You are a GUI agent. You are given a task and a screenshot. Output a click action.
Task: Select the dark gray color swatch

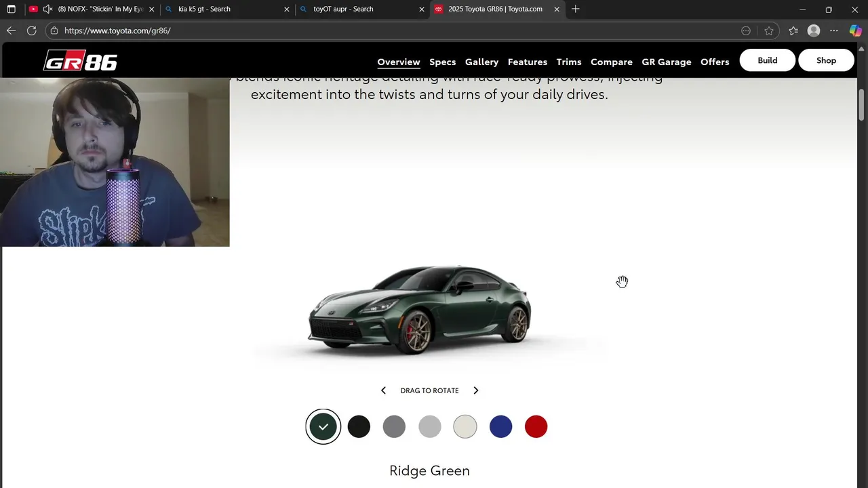pos(394,426)
